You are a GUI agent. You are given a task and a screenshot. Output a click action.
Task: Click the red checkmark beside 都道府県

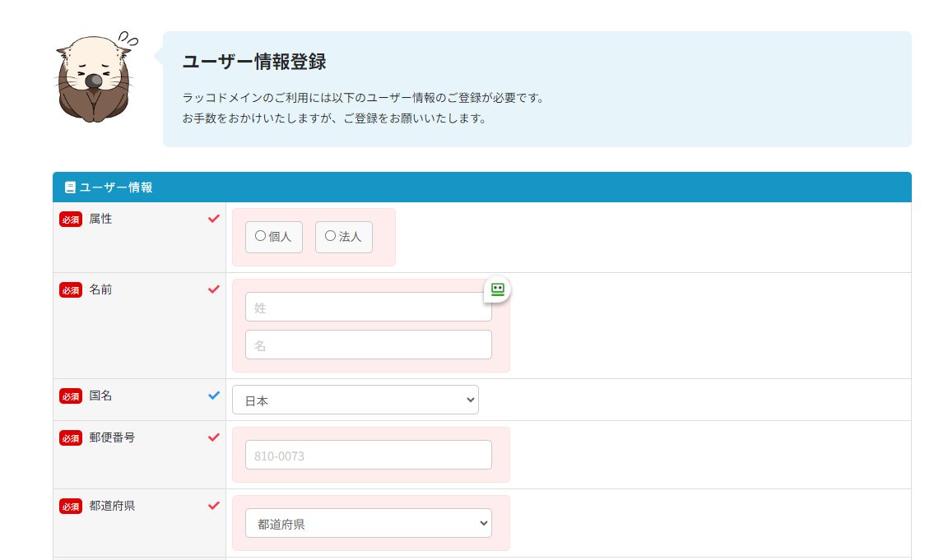[214, 506]
